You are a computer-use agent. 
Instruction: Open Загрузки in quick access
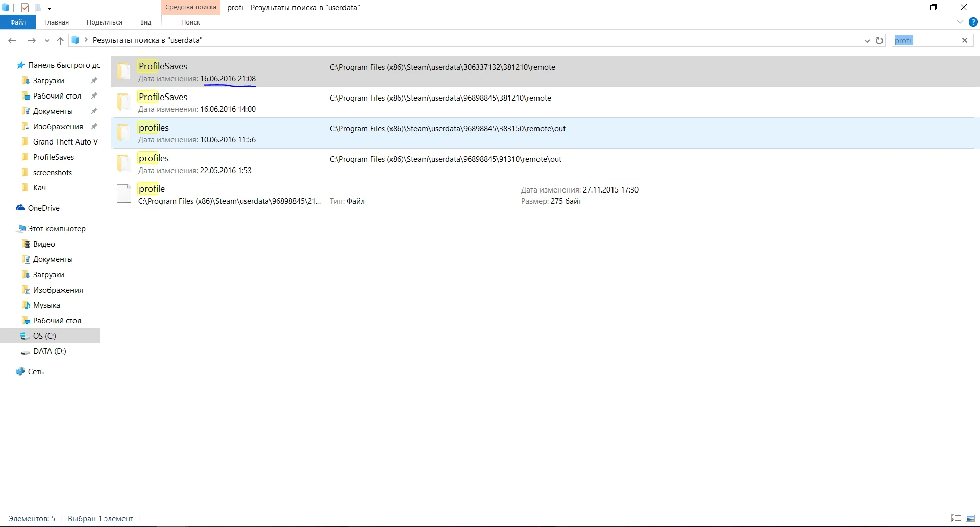coord(48,81)
